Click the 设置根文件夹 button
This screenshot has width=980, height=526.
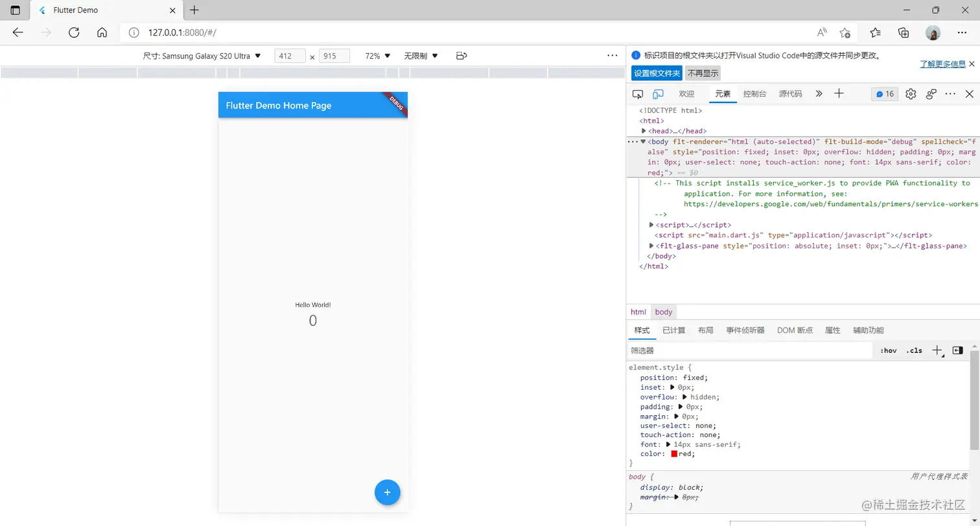(657, 73)
